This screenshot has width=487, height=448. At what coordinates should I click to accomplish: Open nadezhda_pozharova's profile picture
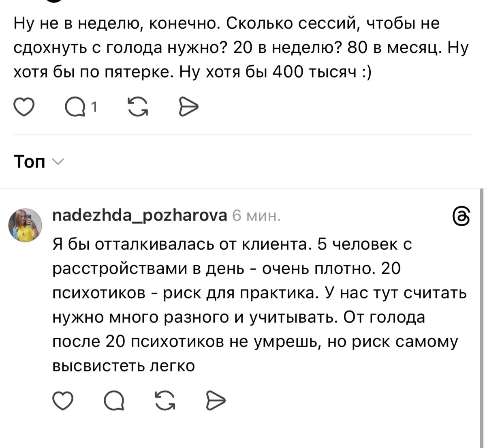point(26,225)
